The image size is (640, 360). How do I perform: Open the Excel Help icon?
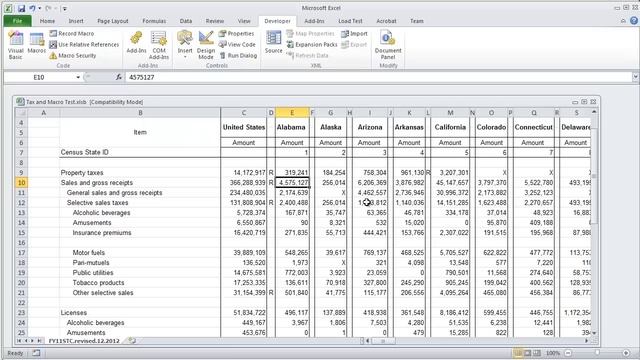click(634, 21)
